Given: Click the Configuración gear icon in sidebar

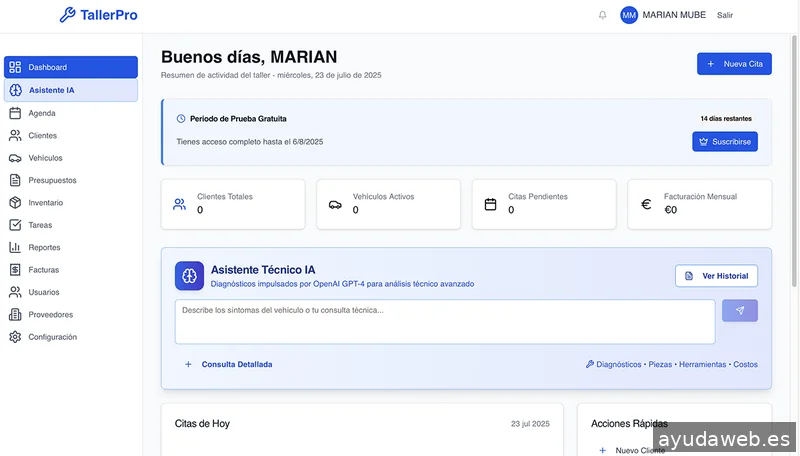Looking at the screenshot, I should tap(15, 337).
